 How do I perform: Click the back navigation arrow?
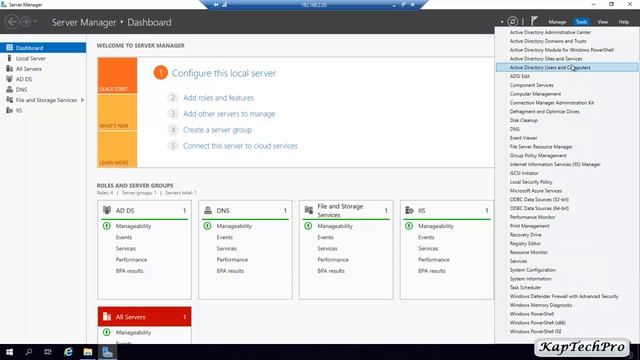12,22
